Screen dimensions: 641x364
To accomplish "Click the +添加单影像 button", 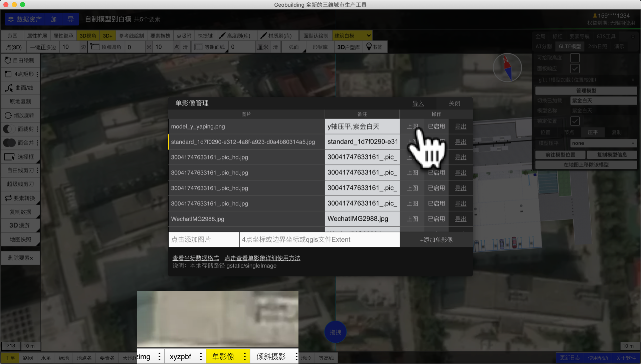I will tap(436, 240).
